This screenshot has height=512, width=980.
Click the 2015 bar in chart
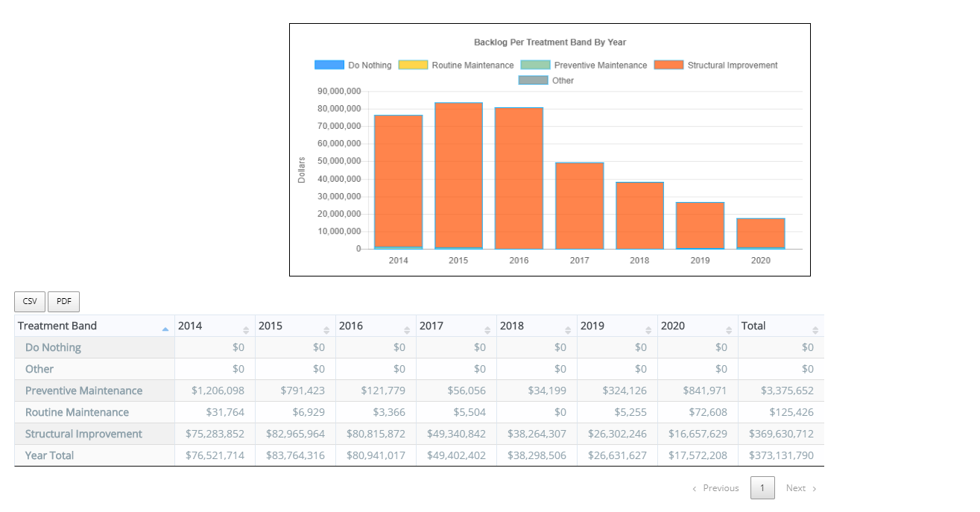(458, 175)
